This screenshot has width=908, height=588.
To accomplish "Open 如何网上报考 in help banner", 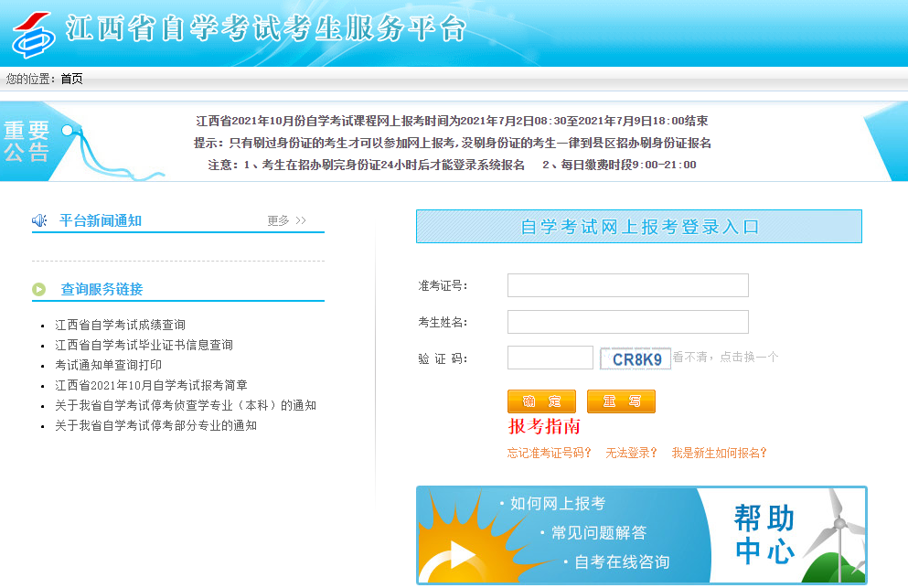I will (x=557, y=504).
